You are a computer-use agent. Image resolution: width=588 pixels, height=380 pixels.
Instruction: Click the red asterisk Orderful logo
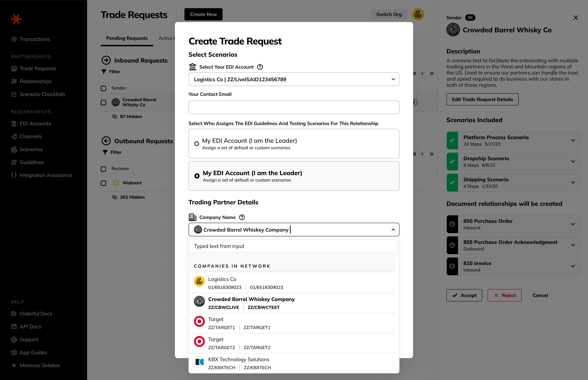click(16, 19)
